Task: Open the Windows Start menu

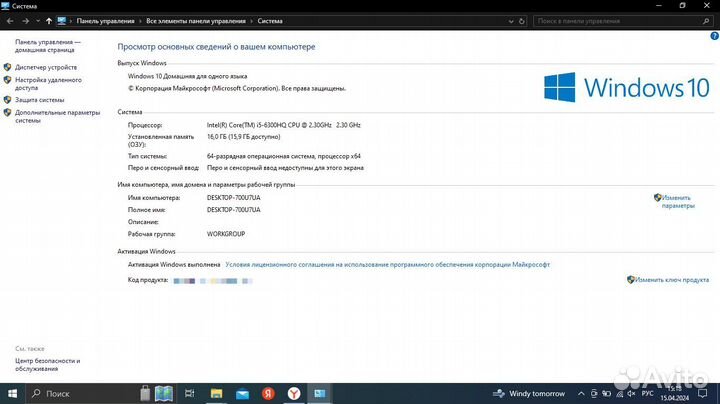Action: point(12,393)
